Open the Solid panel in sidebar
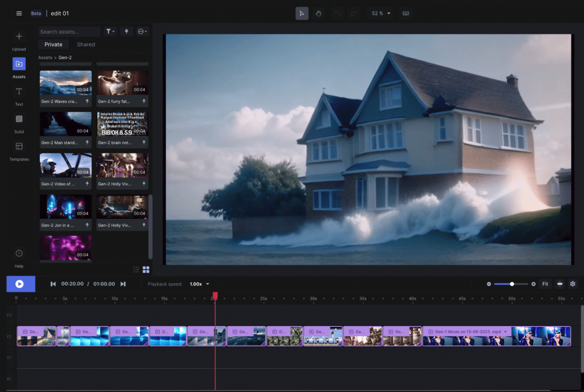The image size is (584, 392). pyautogui.click(x=19, y=119)
